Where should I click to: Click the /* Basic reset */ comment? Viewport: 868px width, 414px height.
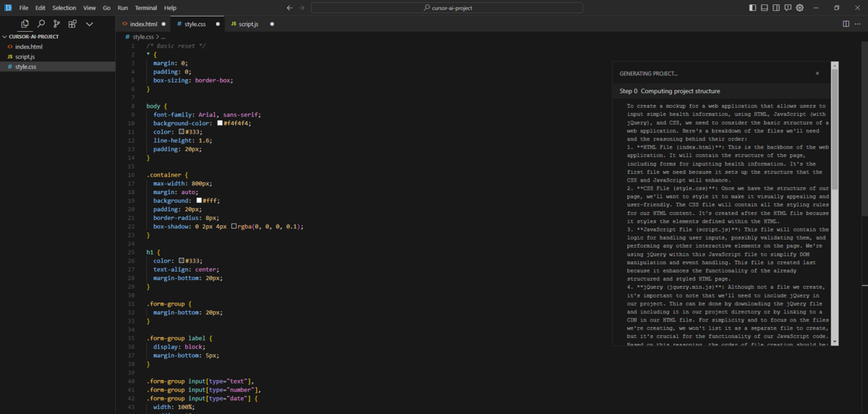[176, 46]
